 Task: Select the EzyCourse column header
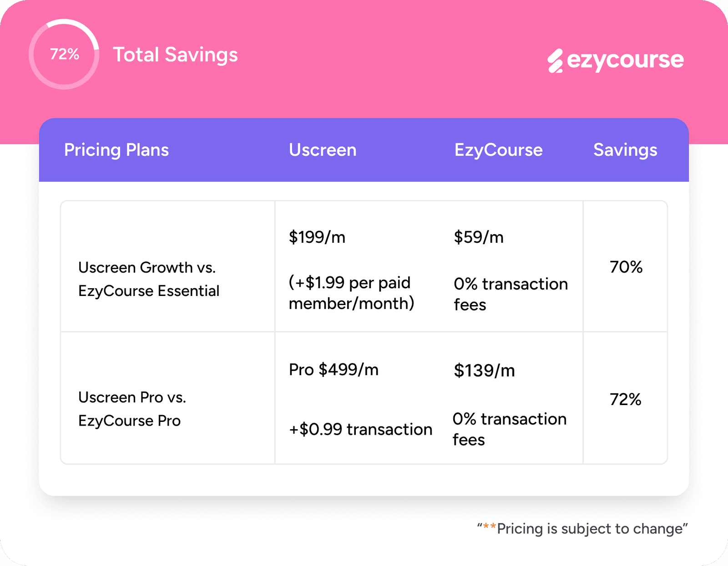pyautogui.click(x=498, y=150)
